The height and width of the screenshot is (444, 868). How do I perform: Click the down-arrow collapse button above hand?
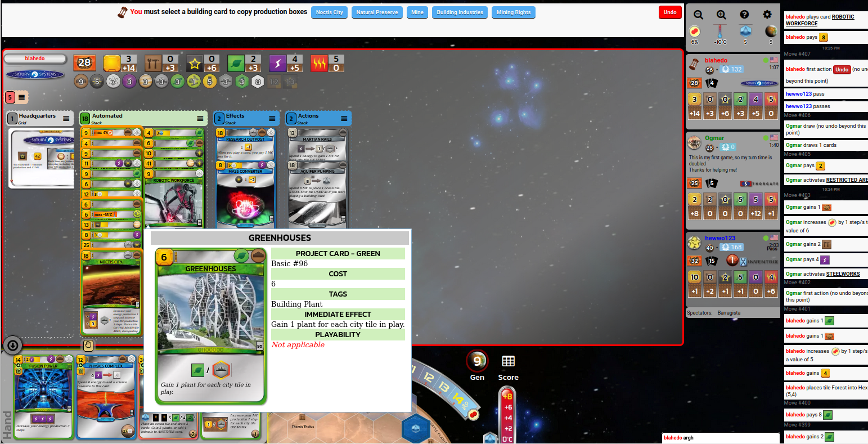pyautogui.click(x=12, y=345)
